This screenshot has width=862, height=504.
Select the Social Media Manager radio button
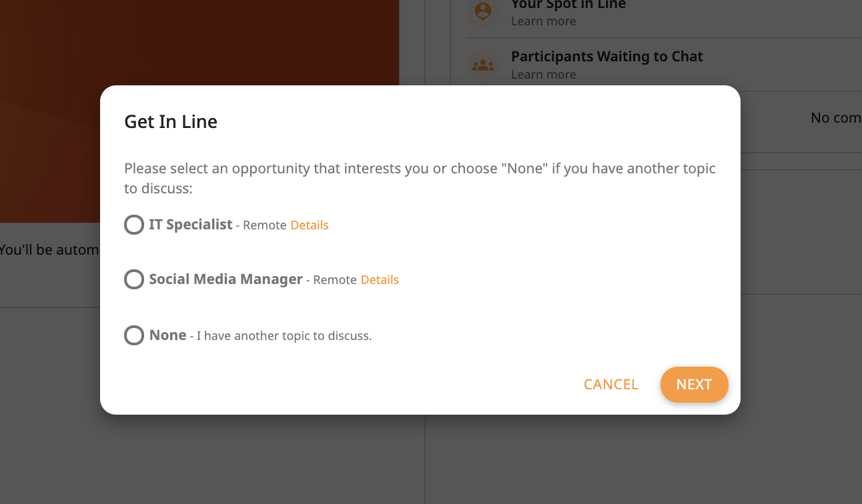[x=134, y=279]
